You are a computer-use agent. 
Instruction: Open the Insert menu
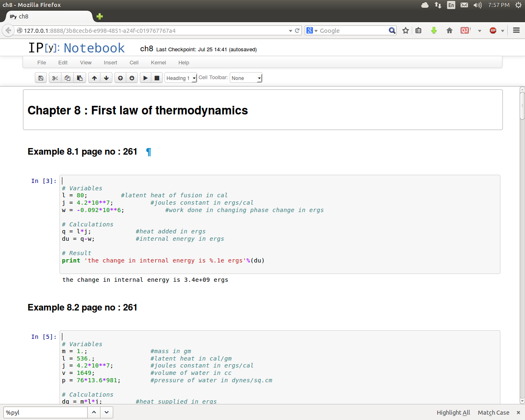(x=110, y=63)
